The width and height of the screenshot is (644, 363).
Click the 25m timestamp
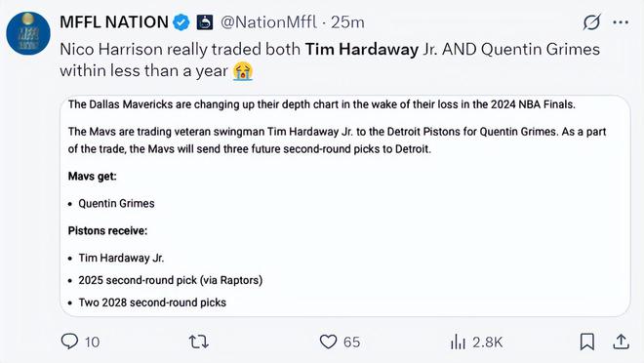tap(347, 22)
